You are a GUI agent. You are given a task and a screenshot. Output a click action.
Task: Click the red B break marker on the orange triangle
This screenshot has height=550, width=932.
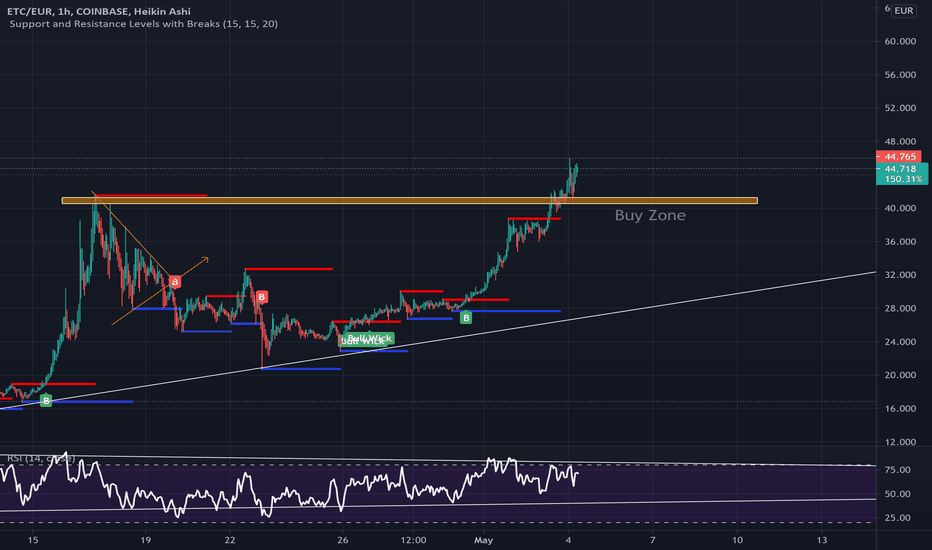coord(175,282)
